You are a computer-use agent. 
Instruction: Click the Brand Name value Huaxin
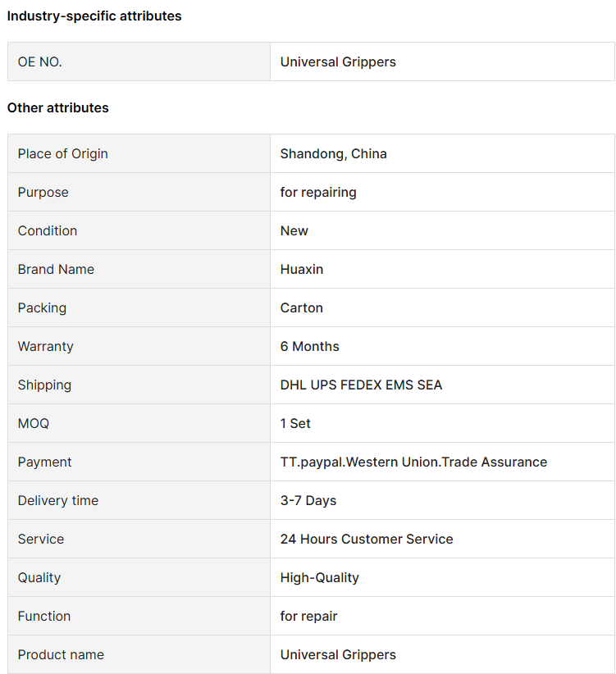pos(302,269)
